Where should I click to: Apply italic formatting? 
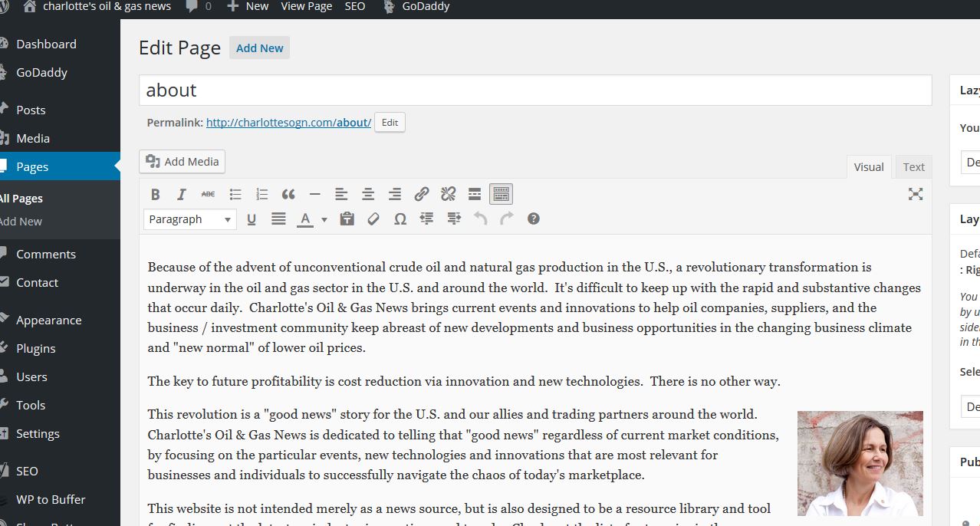[182, 194]
